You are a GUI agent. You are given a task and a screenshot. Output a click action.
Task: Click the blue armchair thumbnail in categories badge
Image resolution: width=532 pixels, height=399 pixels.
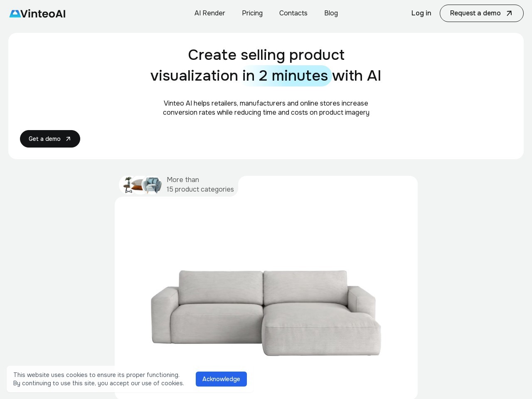tap(152, 185)
